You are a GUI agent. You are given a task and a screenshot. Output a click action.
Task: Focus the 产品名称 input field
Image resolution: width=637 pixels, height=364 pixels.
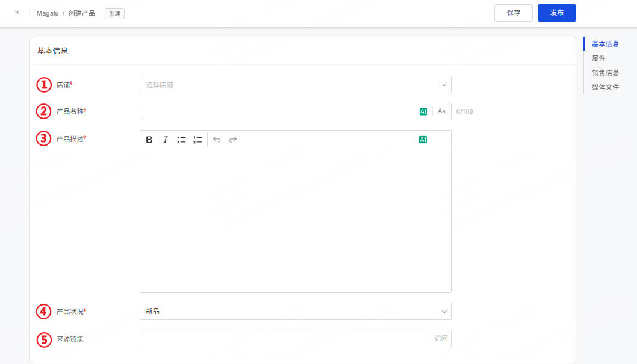[278, 111]
